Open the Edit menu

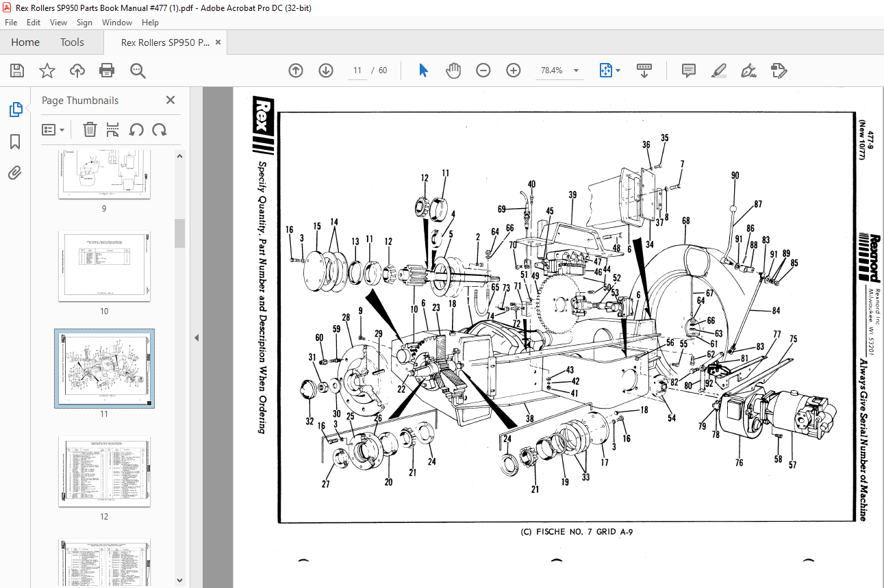(x=34, y=23)
